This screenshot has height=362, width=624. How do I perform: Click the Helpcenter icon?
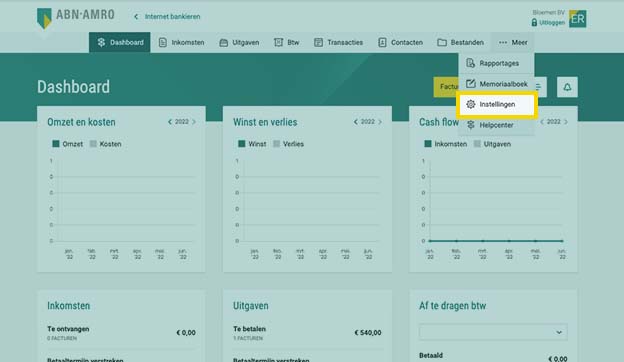[470, 125]
